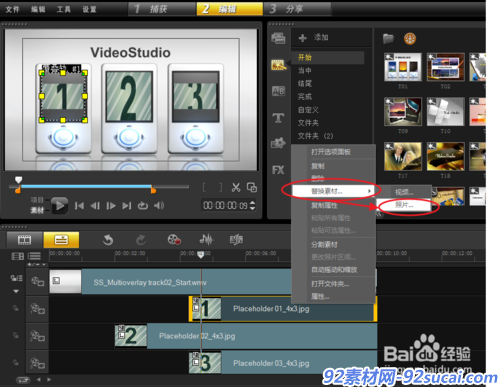Select the 自定义 category
Screen dimensions: 500x387
point(308,110)
